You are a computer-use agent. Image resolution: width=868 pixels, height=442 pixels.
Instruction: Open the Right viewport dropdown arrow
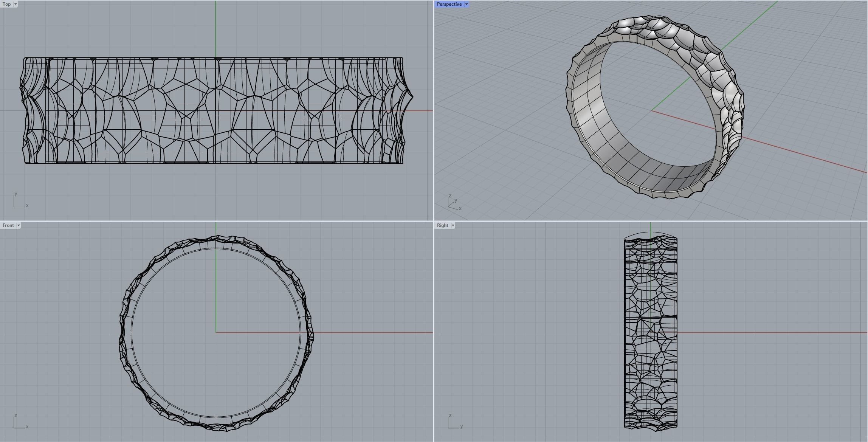453,225
